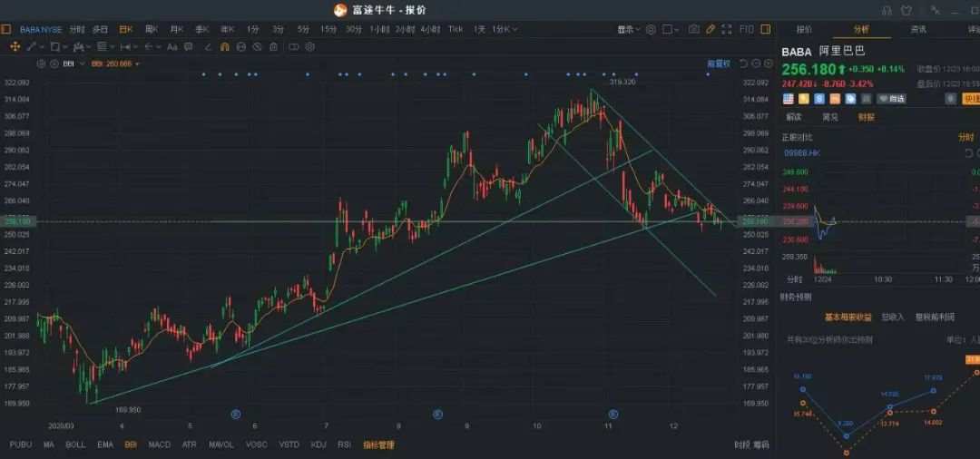Expand the trend line tool dropdown arrow
980x459 pixels.
click(42, 47)
